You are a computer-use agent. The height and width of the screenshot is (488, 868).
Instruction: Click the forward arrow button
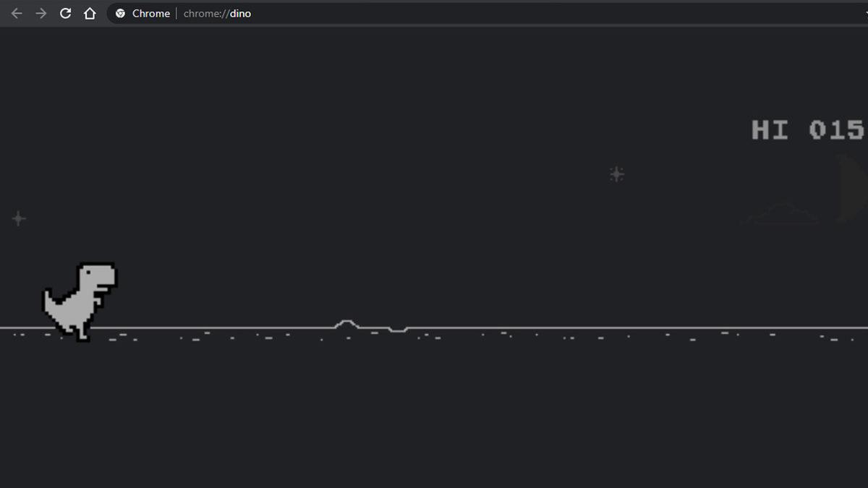[x=41, y=14]
